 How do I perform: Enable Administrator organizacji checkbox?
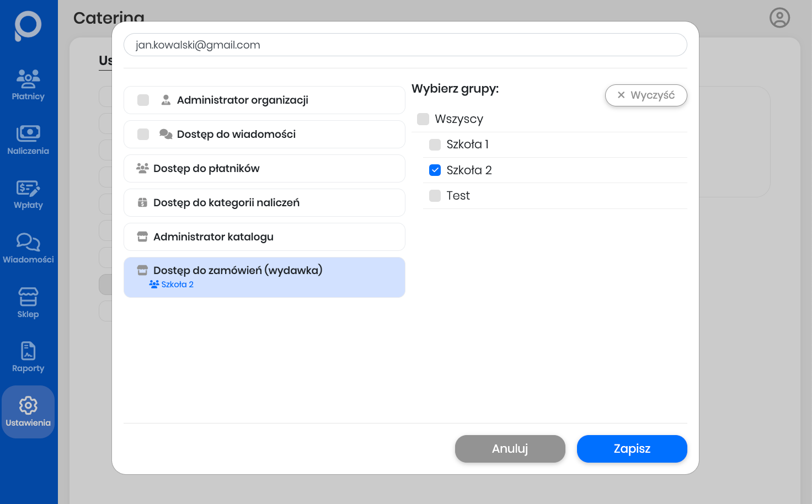tap(143, 100)
